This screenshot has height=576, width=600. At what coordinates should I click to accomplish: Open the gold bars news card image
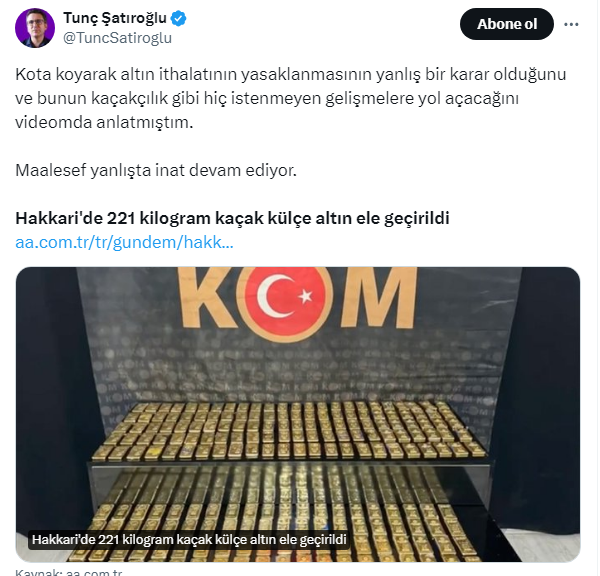(298, 414)
